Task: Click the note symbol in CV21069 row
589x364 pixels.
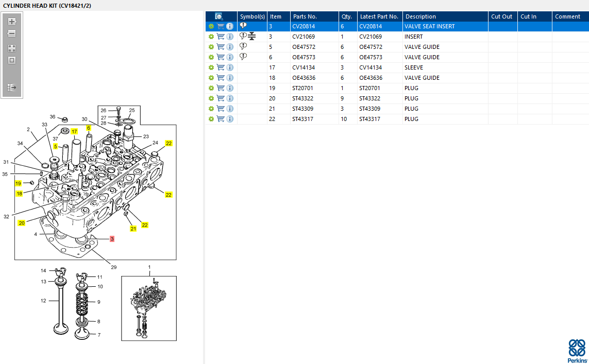Action: [243, 36]
